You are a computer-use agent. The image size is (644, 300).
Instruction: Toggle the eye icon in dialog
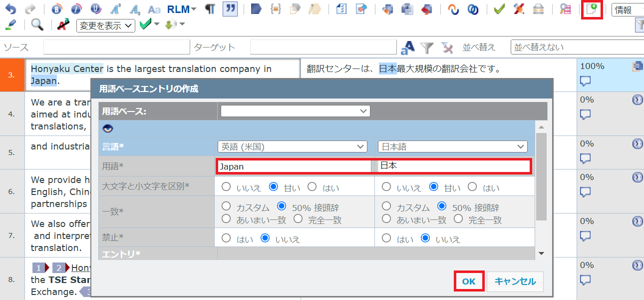coord(108,128)
